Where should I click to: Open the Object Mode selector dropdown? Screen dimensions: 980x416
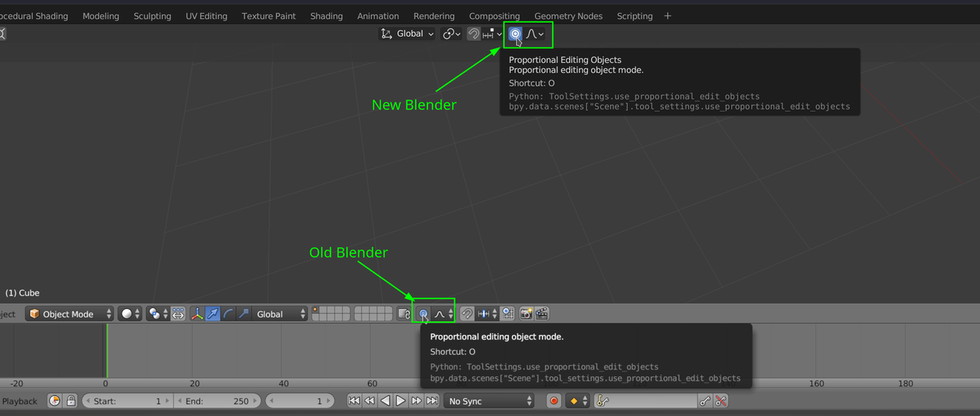(x=69, y=314)
